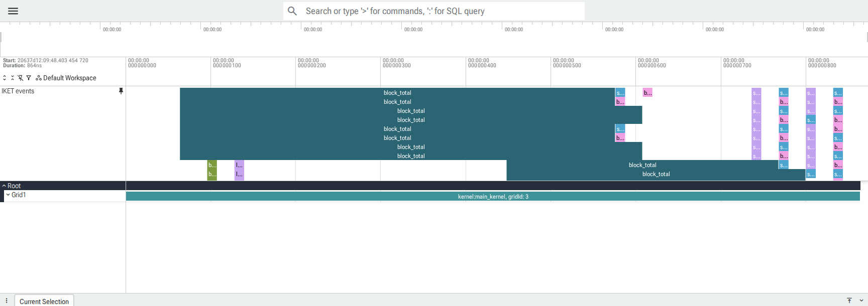Collapse all tracks with the fold icon

(x=13, y=78)
